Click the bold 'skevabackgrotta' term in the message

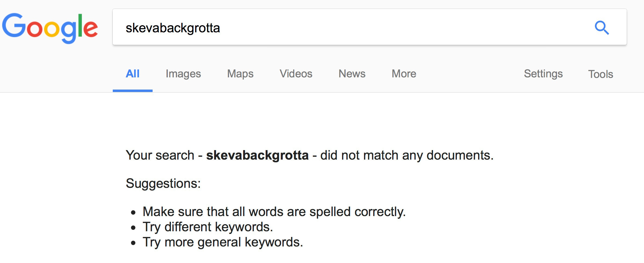tap(257, 155)
